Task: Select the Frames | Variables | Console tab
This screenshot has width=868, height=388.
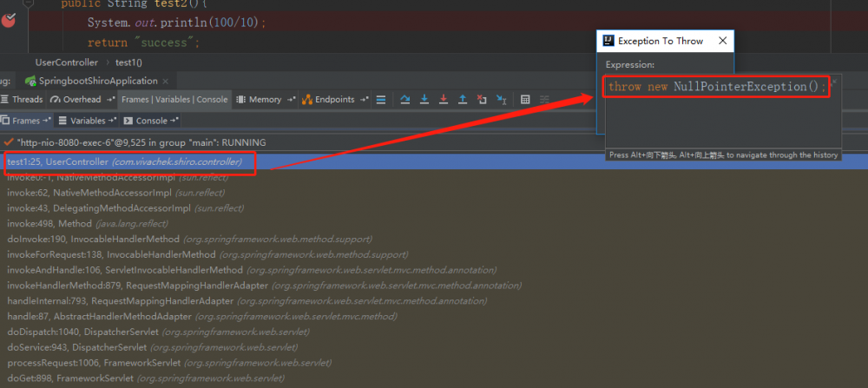Action: (x=174, y=100)
